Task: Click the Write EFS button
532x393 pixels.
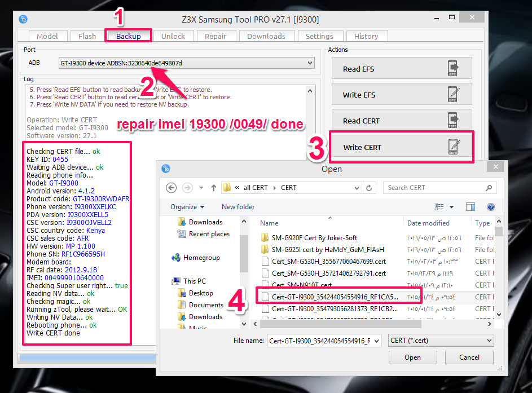Action: [402, 95]
